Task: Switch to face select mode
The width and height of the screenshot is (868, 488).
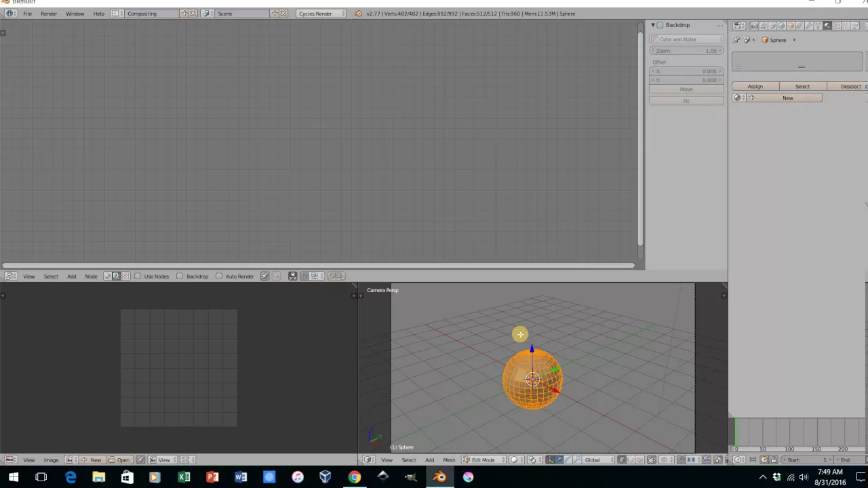Action: coord(639,460)
